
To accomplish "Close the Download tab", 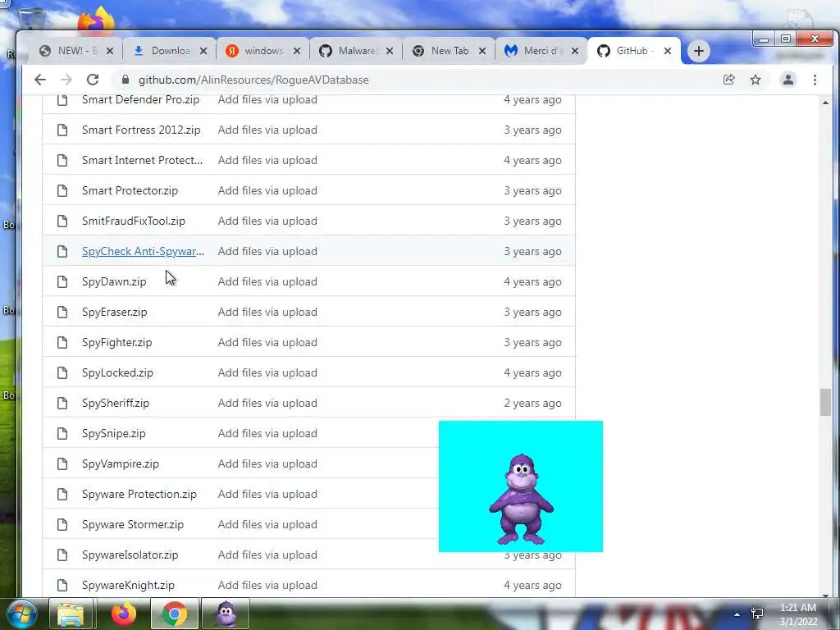I will click(x=203, y=51).
